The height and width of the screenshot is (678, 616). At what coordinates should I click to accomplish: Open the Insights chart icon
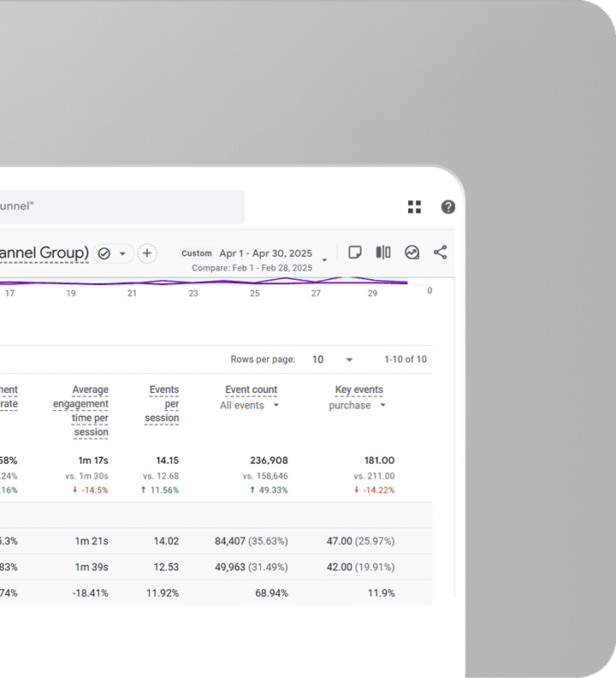[x=412, y=252]
